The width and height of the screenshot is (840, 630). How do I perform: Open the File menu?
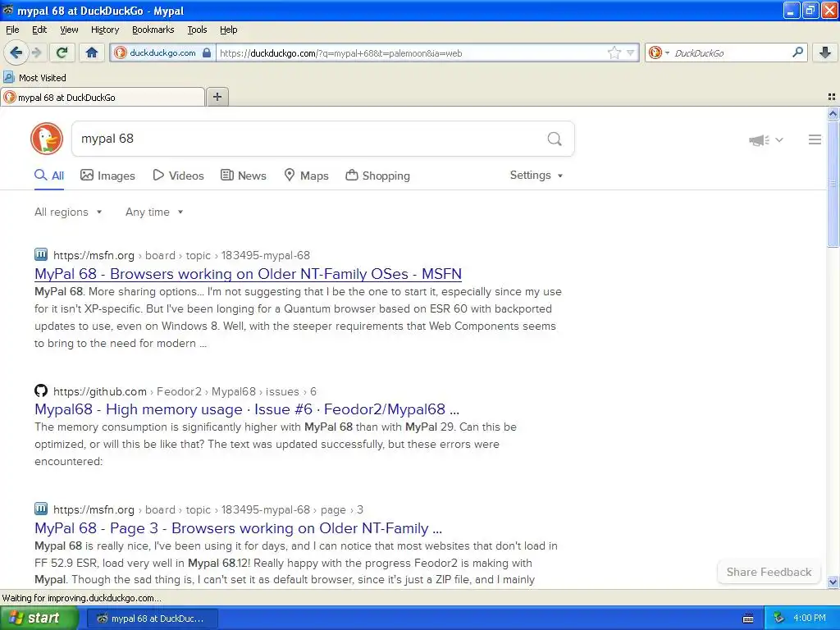point(12,30)
